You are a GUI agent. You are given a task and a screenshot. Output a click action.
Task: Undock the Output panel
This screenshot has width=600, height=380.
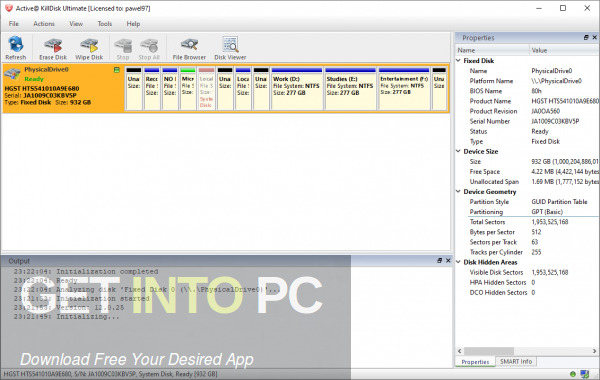(440, 260)
